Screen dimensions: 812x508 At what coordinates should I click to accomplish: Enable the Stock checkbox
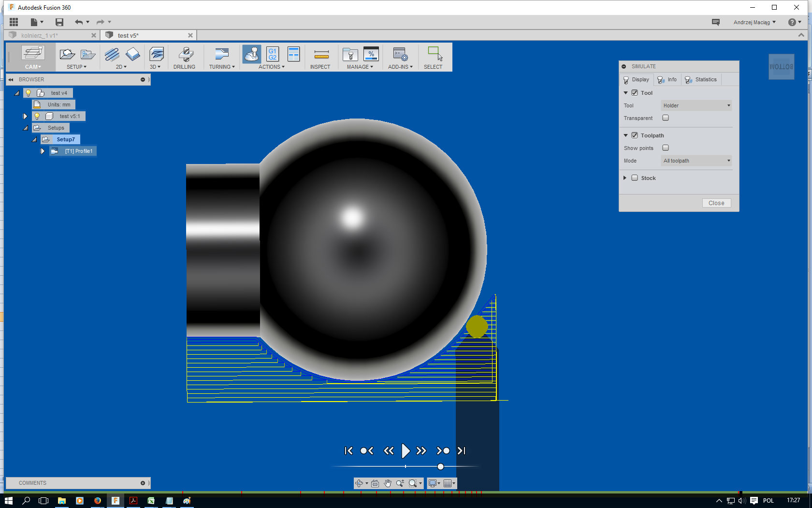click(635, 178)
